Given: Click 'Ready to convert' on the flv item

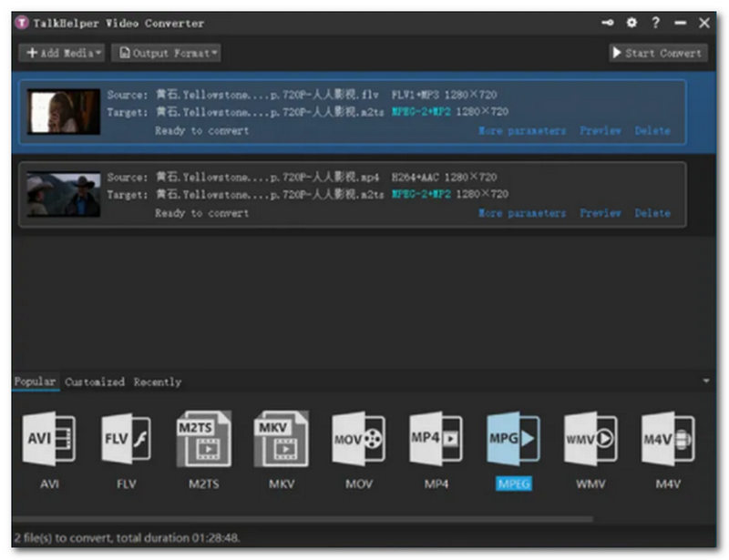Looking at the screenshot, I should pyautogui.click(x=201, y=131).
